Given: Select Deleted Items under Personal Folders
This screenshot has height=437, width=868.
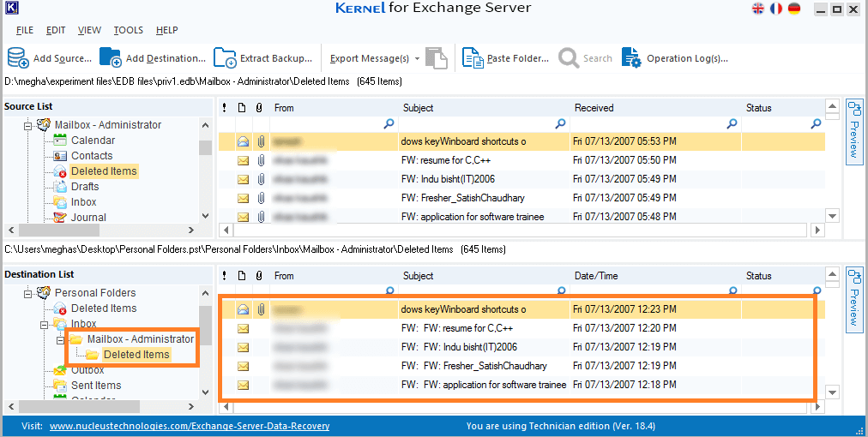Looking at the screenshot, I should coord(104,308).
